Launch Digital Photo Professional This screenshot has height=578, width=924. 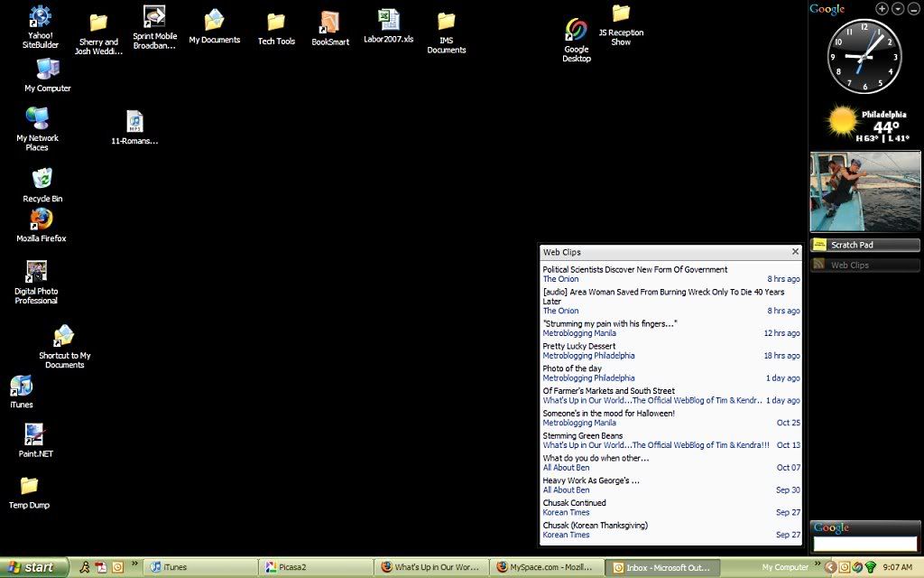[36, 283]
